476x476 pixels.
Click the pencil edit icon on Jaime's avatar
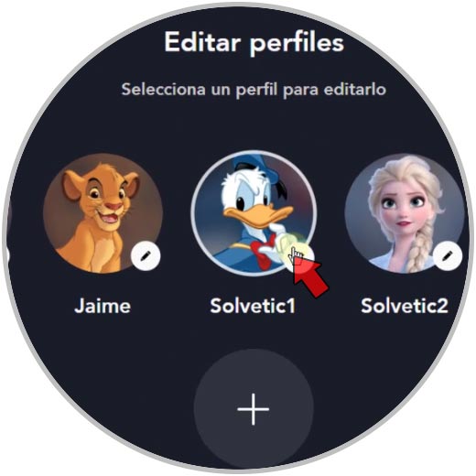pos(146,255)
